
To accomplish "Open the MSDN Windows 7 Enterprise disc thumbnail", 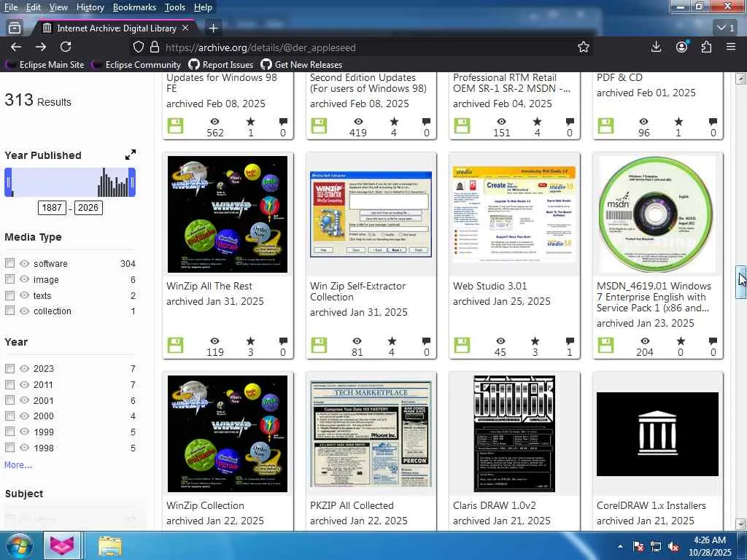I will pyautogui.click(x=657, y=214).
